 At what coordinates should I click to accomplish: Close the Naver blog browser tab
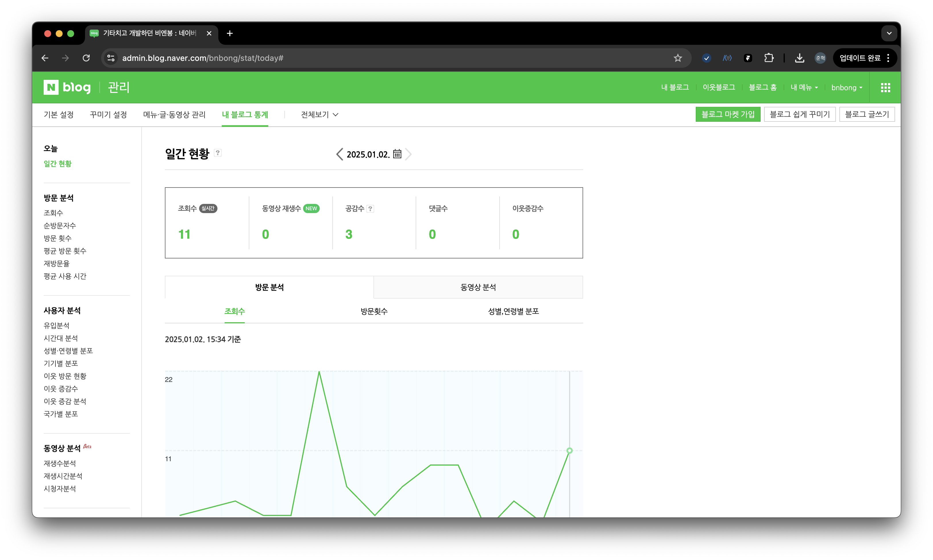tap(209, 34)
